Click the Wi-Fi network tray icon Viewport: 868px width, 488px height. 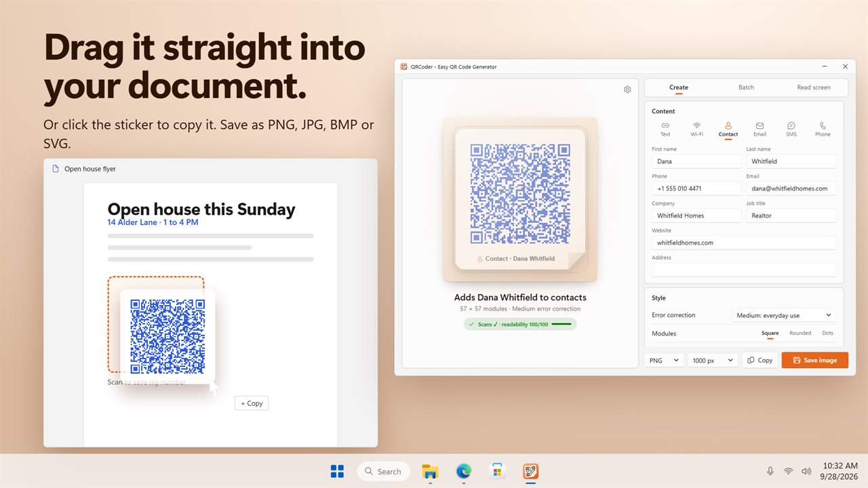pos(788,471)
